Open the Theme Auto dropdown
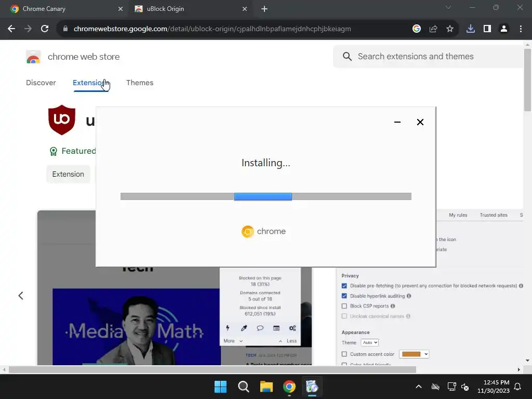This screenshot has height=399, width=532. (370, 343)
